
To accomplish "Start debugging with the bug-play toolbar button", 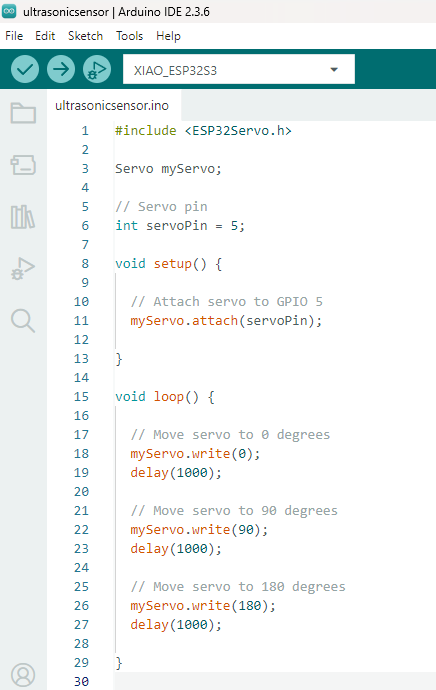I will (97, 69).
